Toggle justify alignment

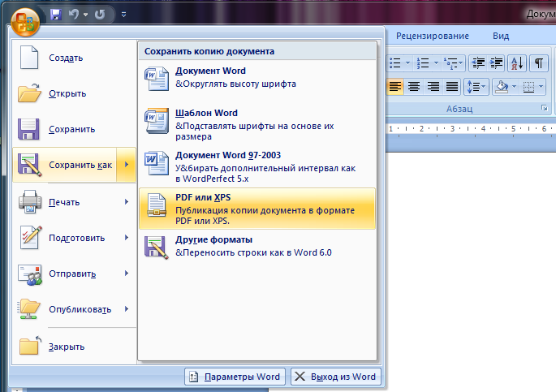(452, 87)
